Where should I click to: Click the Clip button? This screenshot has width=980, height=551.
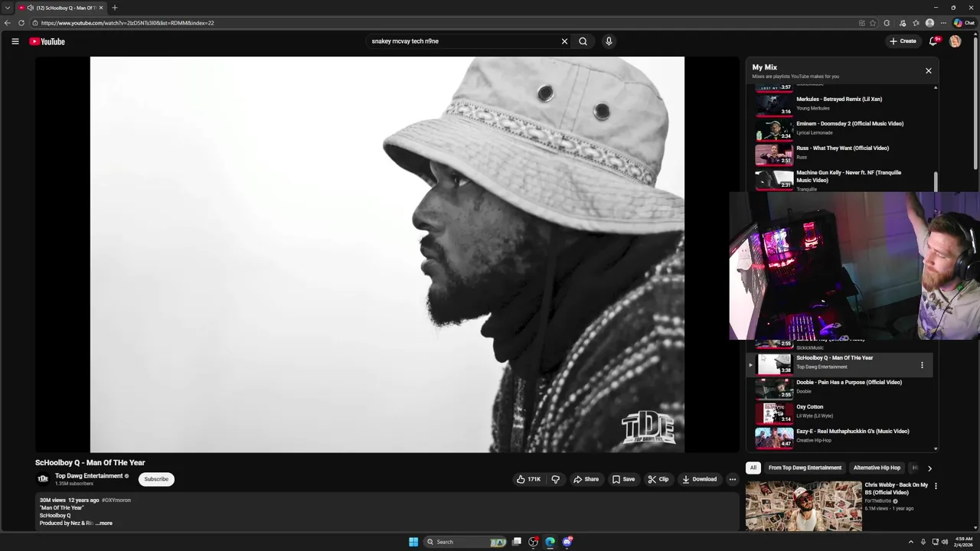[x=658, y=479]
